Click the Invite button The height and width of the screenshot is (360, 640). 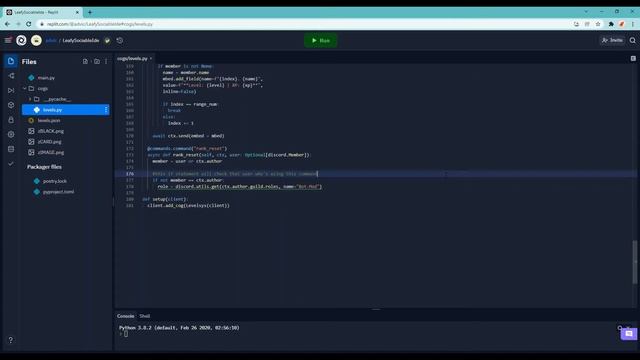pos(612,40)
